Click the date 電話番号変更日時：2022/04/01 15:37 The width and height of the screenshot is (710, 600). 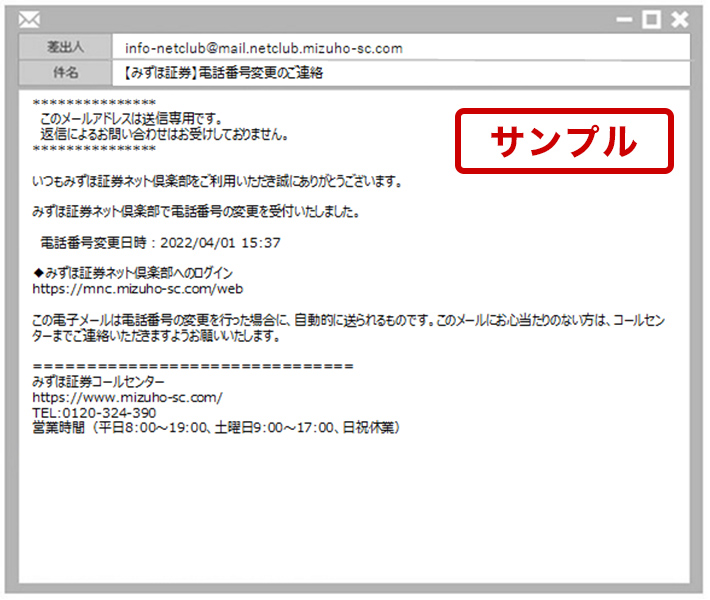coord(161,243)
